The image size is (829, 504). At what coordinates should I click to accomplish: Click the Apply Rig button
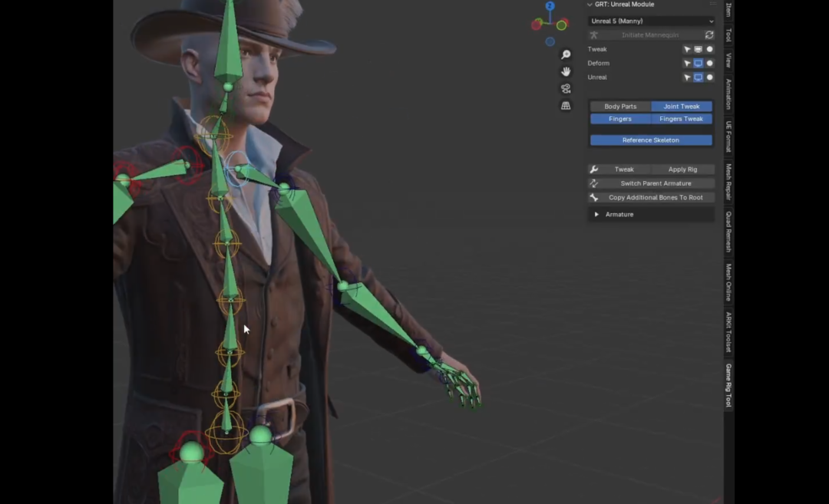pos(682,169)
